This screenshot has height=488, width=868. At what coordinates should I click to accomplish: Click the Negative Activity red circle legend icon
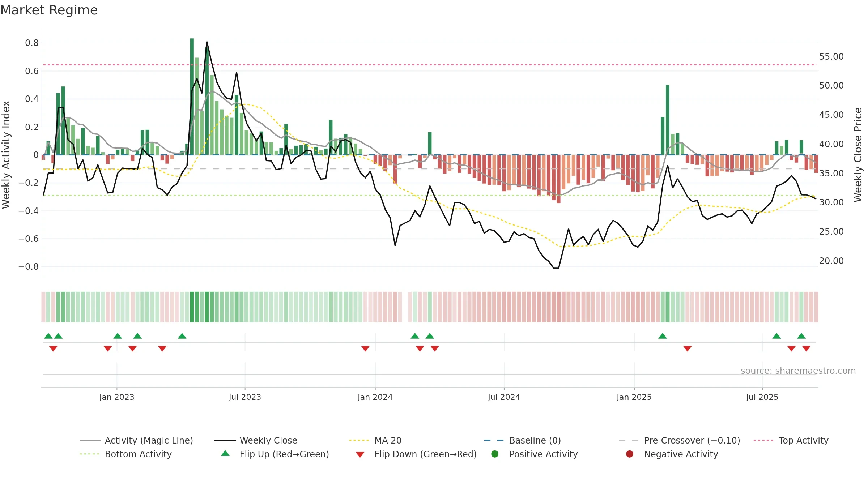click(x=630, y=454)
